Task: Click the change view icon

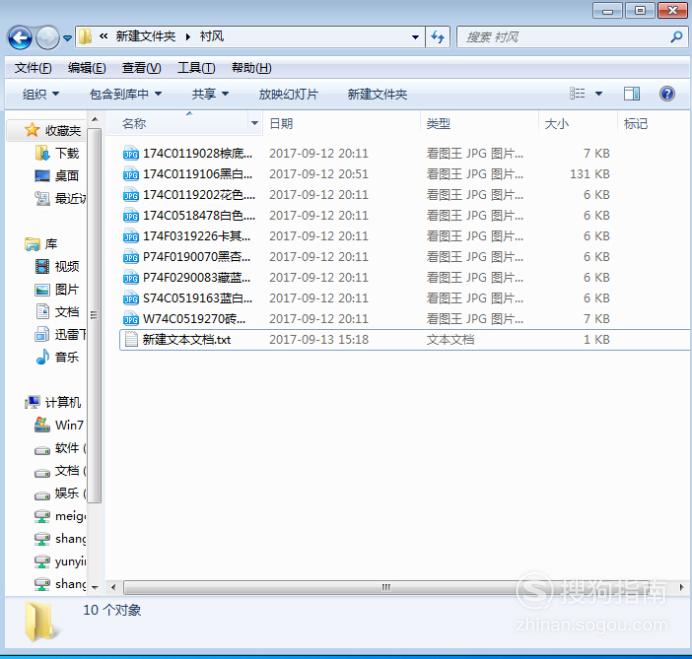Action: click(x=577, y=94)
